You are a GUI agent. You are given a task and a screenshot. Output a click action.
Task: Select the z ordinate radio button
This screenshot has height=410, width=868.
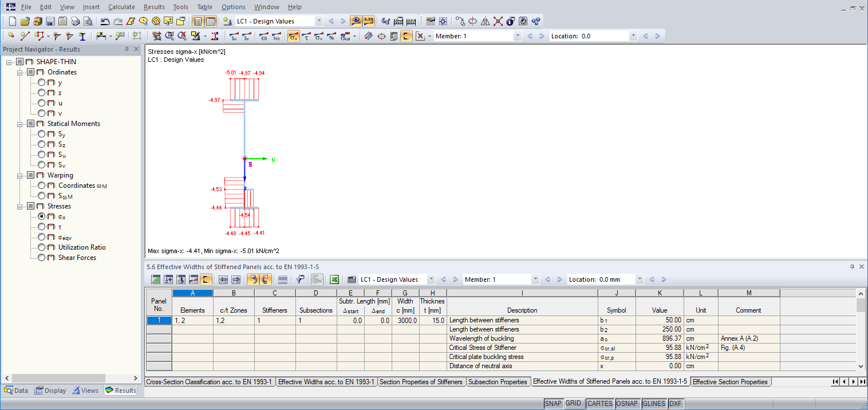pyautogui.click(x=42, y=93)
